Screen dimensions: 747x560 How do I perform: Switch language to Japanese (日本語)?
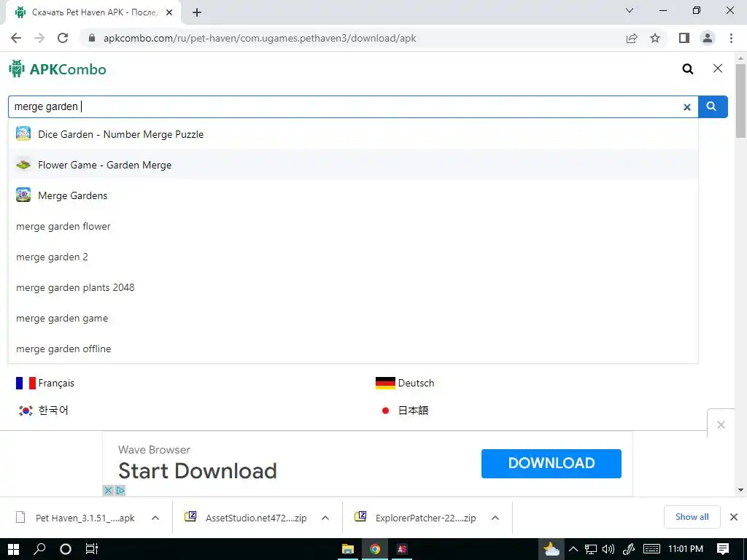coord(413,410)
